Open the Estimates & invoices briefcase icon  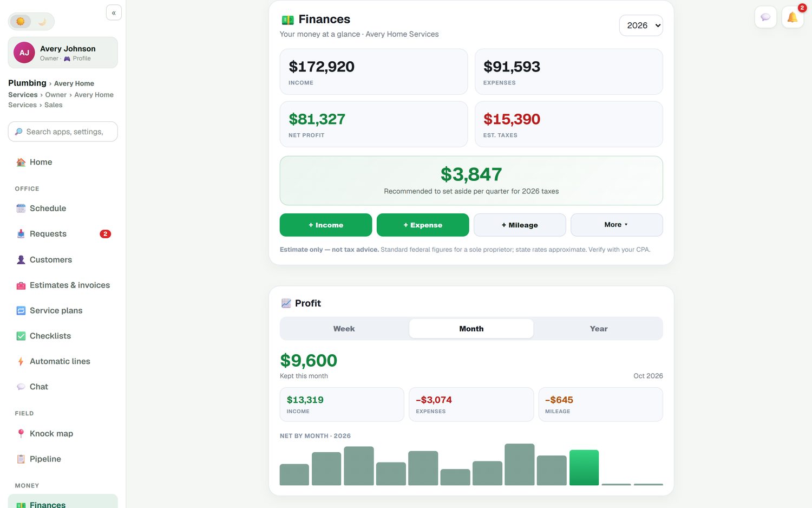pyautogui.click(x=21, y=285)
